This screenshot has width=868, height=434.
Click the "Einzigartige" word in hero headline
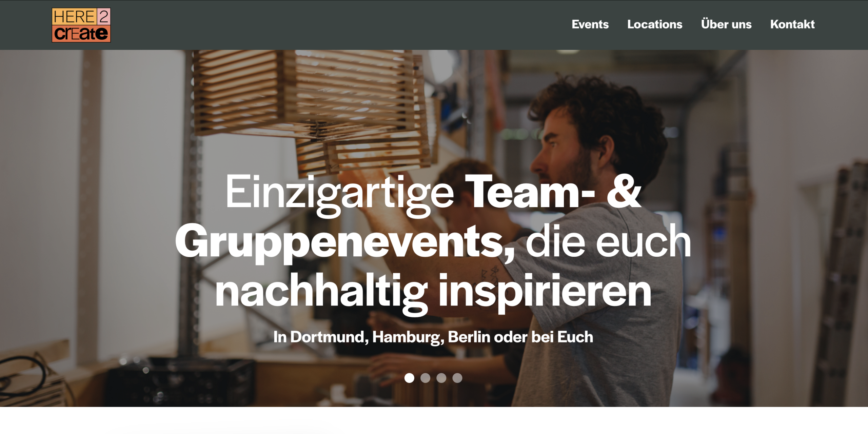click(x=340, y=195)
